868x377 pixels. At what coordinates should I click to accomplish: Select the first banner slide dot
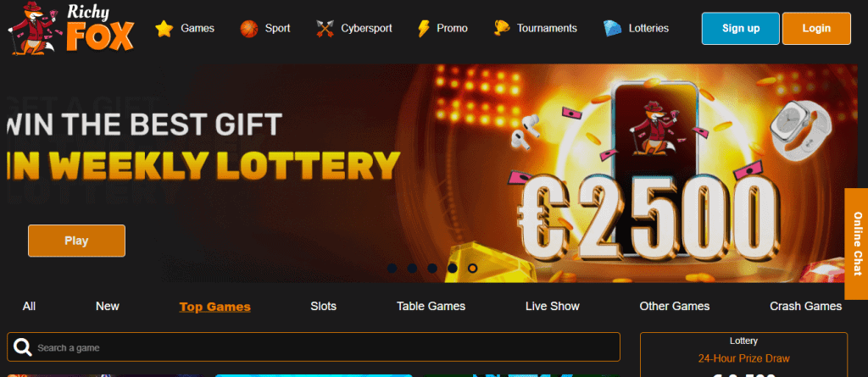coord(392,268)
